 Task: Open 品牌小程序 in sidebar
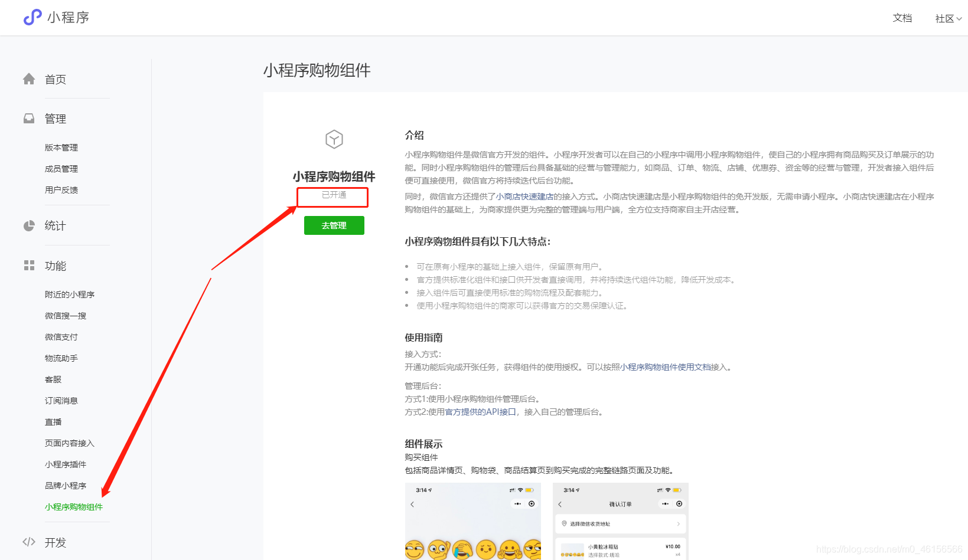pos(66,486)
